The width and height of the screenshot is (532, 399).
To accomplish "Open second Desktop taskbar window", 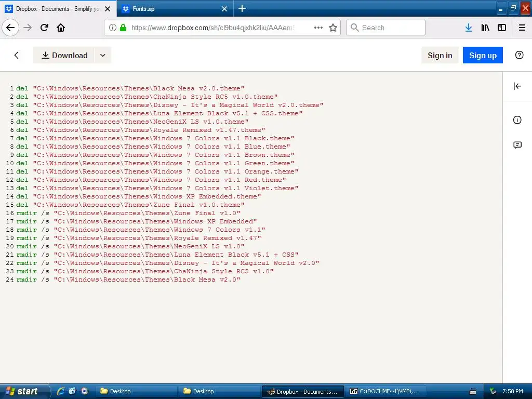I will [x=220, y=391].
